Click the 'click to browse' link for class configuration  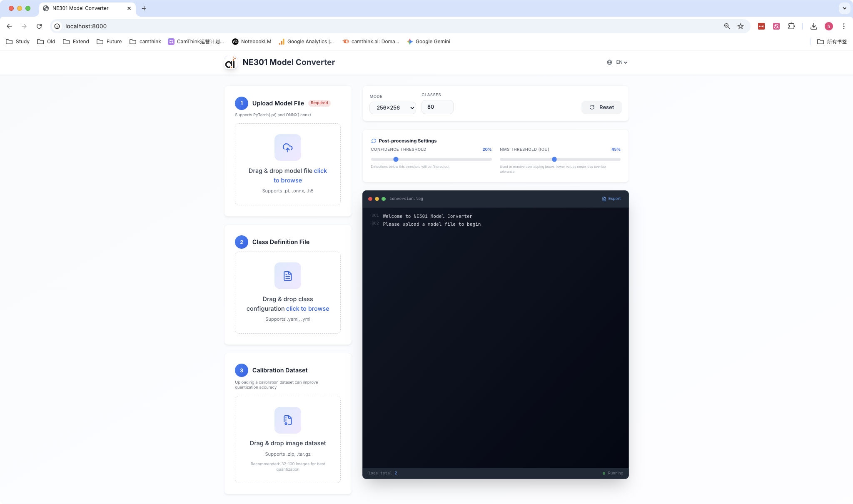coord(307,309)
